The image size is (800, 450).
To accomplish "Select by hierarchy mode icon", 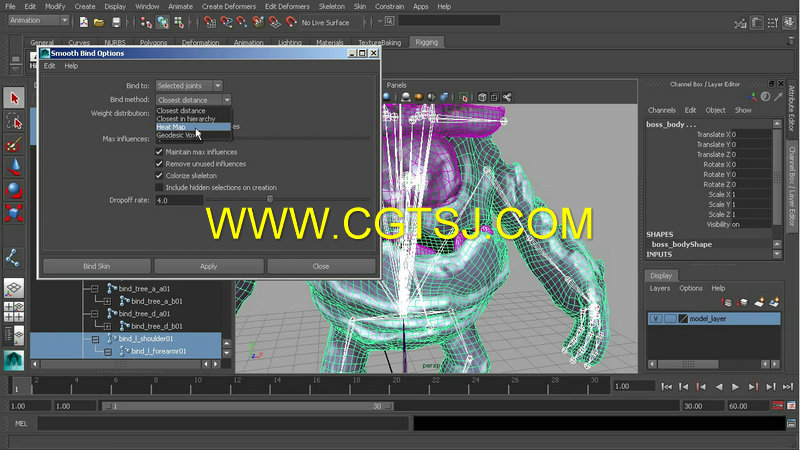I will 146,22.
